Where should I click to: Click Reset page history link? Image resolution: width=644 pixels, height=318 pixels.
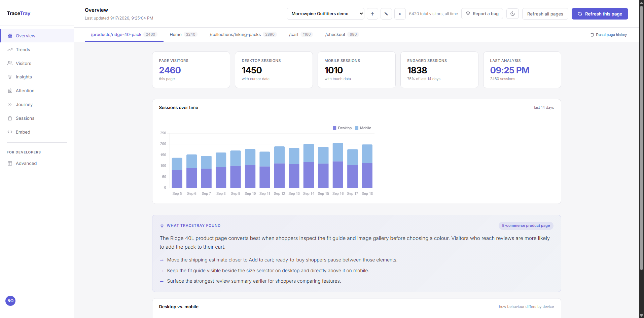[x=609, y=35]
